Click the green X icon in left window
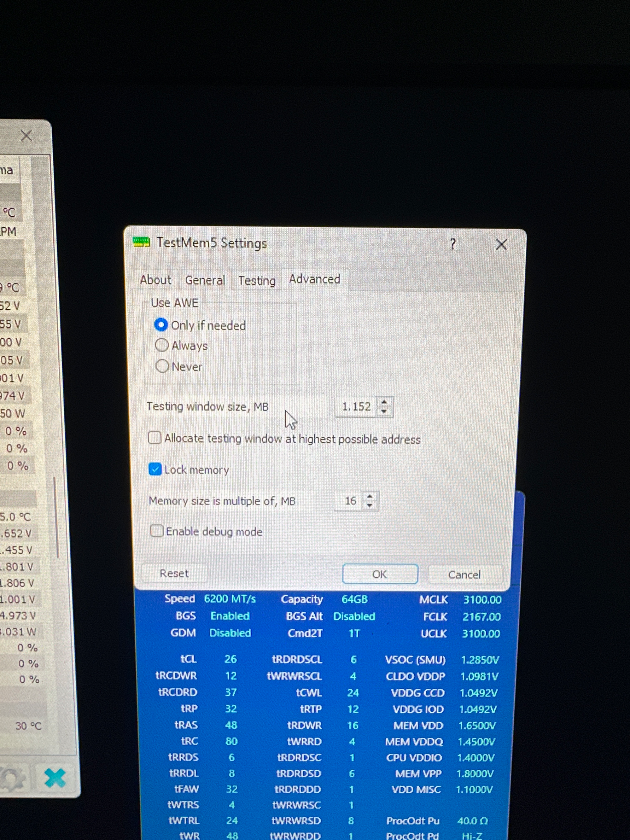Image resolution: width=630 pixels, height=840 pixels. point(55,777)
